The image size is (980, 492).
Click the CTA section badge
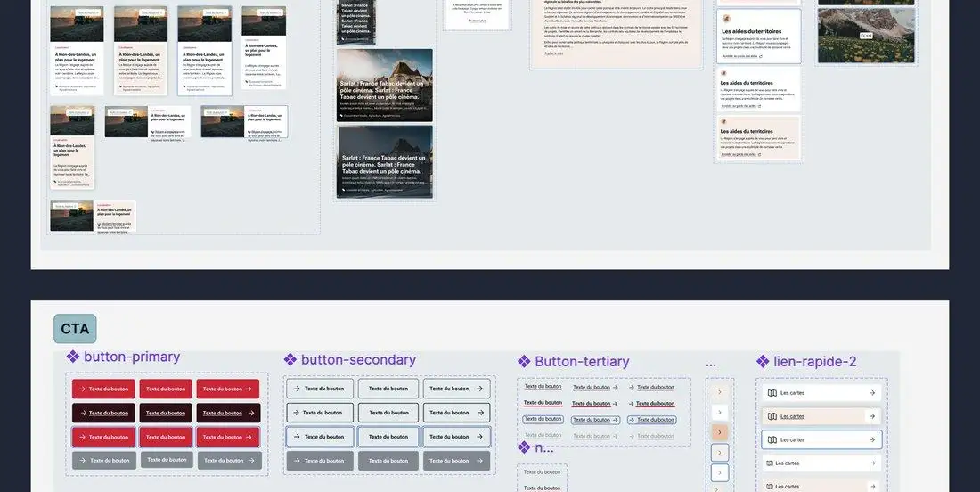point(75,329)
